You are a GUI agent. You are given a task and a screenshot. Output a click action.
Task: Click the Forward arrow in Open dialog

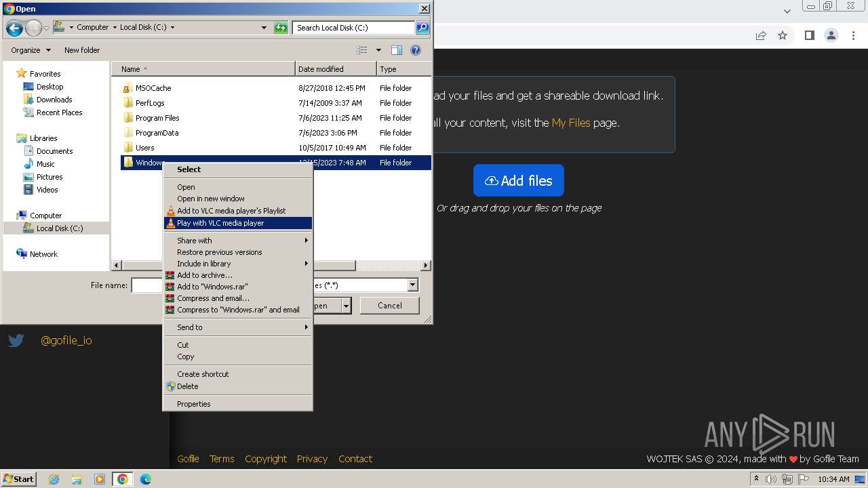pyautogui.click(x=33, y=28)
